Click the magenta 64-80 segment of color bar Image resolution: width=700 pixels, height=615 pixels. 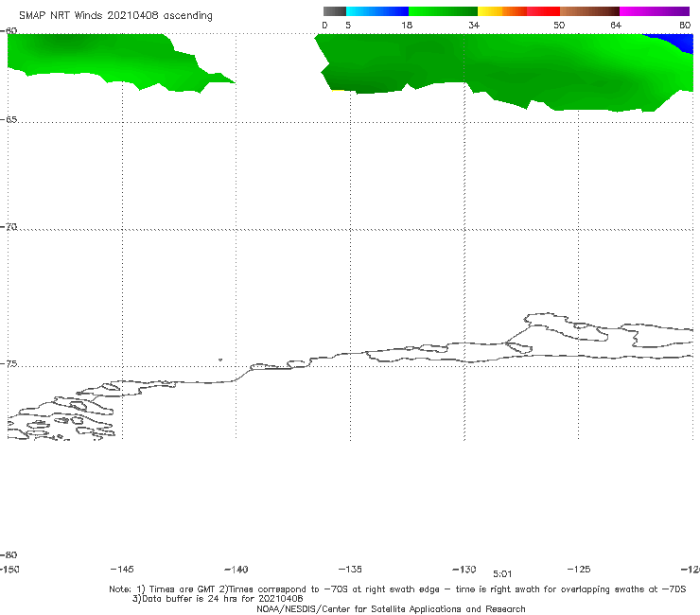[x=655, y=11]
